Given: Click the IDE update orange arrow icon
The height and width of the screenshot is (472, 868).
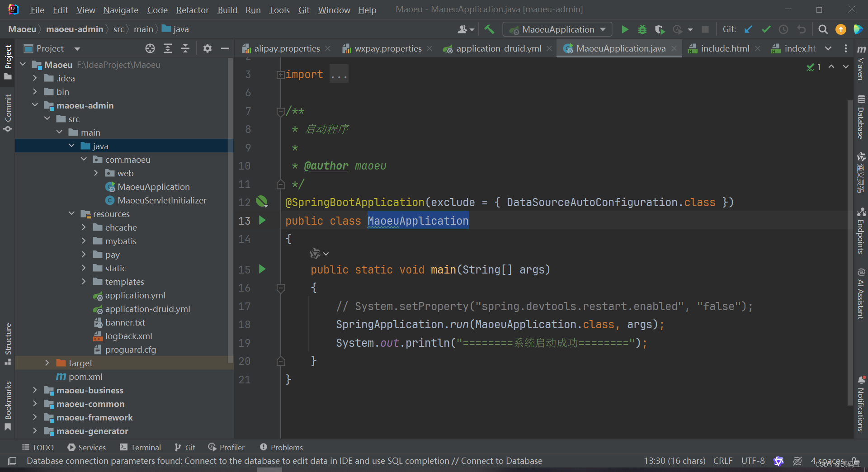Looking at the screenshot, I should [841, 29].
